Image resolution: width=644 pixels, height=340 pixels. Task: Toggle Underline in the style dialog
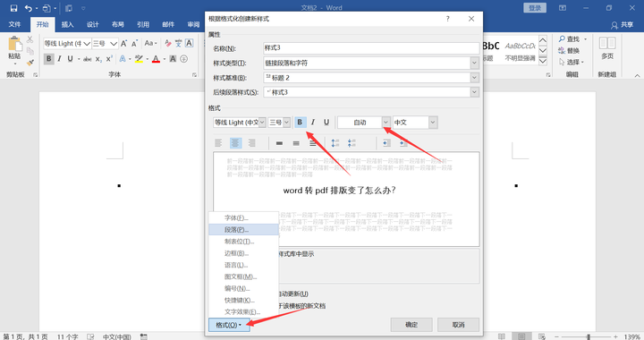coord(326,122)
